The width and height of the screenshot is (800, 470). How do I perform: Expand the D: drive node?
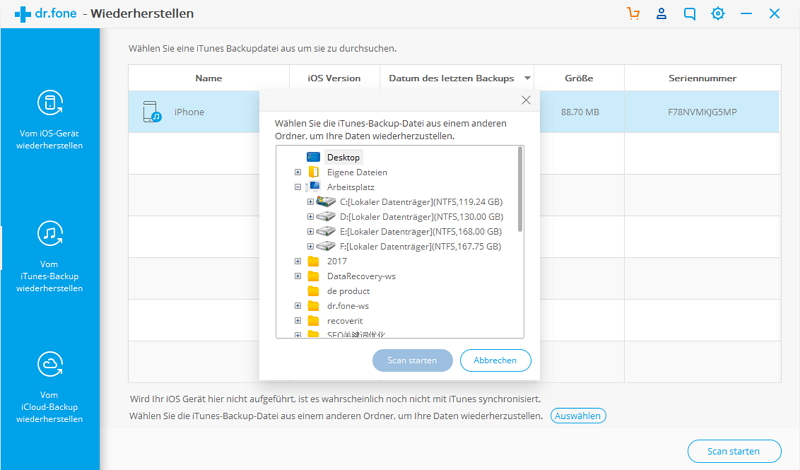310,217
